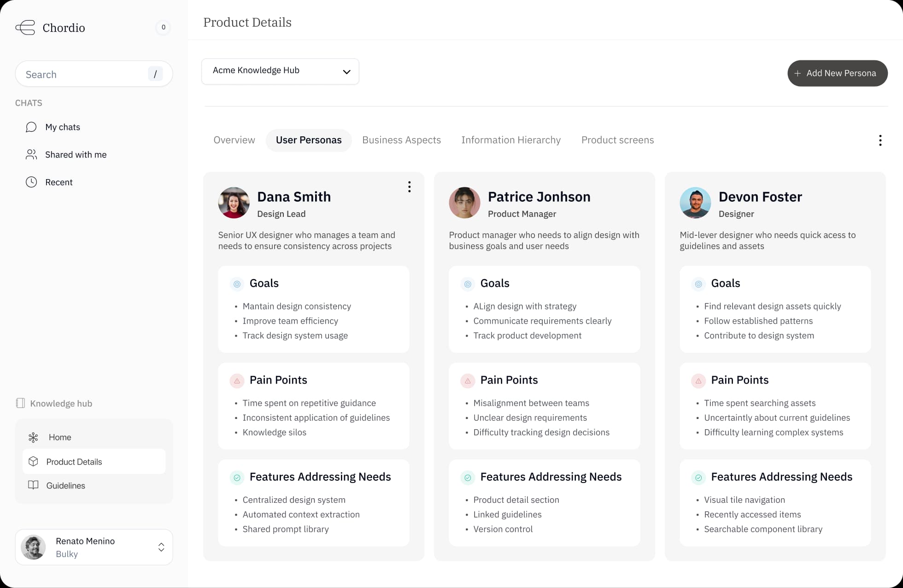
Task: Click the Product Details box icon
Action: point(33,461)
